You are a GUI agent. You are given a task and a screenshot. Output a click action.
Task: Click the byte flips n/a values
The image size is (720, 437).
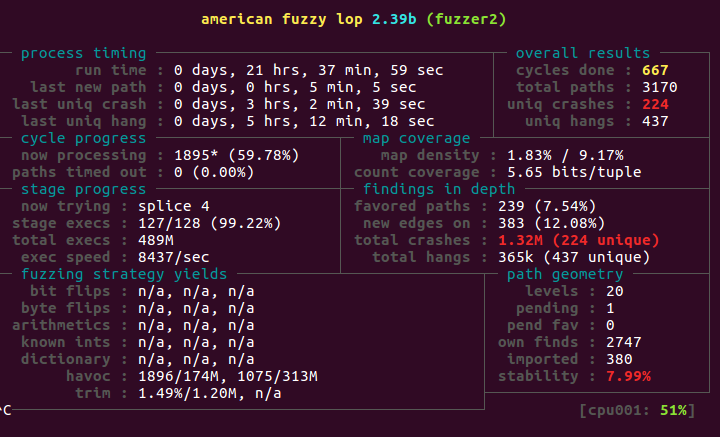196,308
